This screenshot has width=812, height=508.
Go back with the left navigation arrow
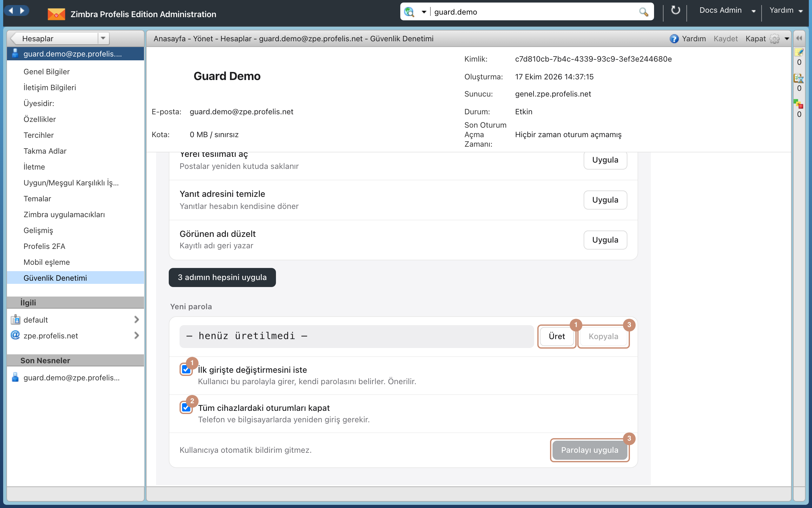(11, 11)
